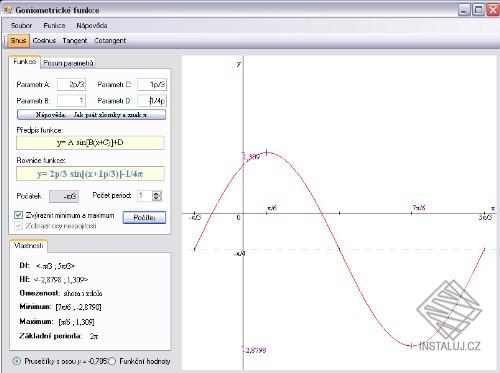Select the Sinus function toolbar button
The height and width of the screenshot is (373, 500).
click(18, 41)
